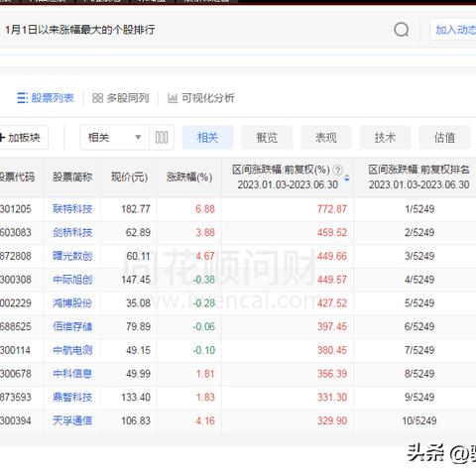Click stock code 301205
The image size is (476, 476).
[15, 209]
